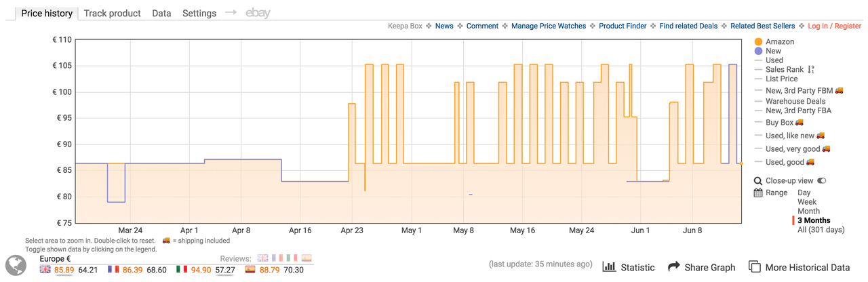
Task: Show New, 3rd Party FBM series
Action: (x=800, y=90)
